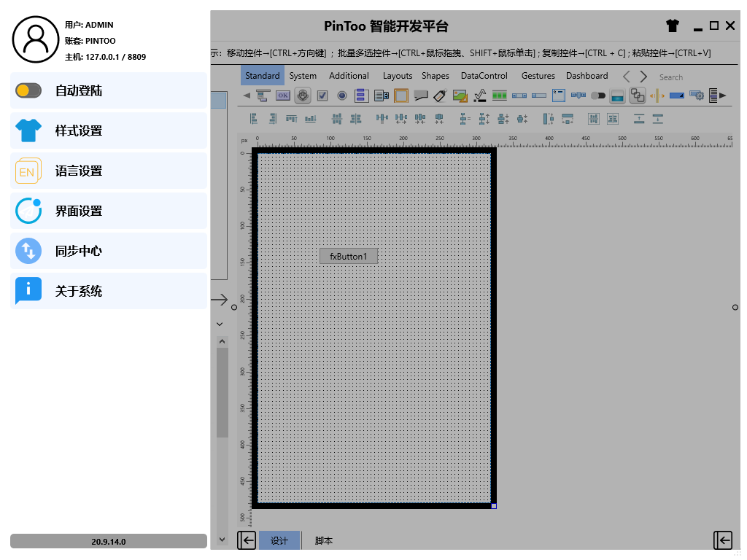Screen dimensions: 747x560
Task: Select the radio button component in palette
Action: coord(341,96)
